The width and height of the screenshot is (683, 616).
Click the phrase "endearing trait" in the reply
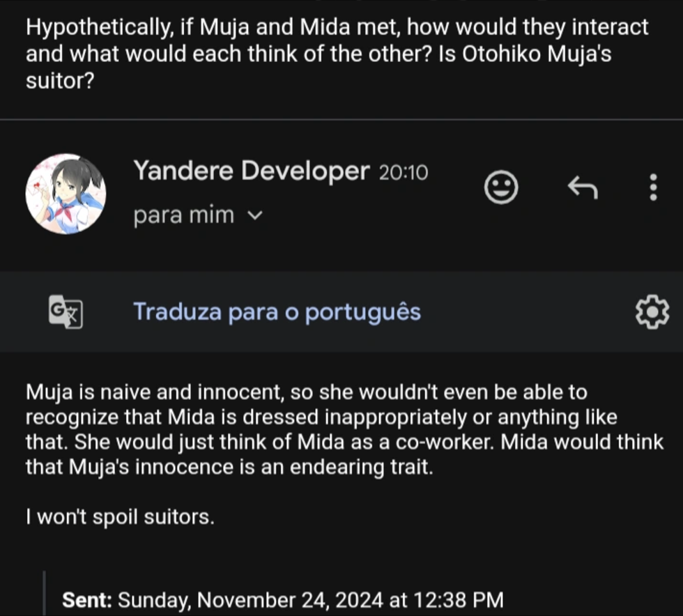[x=362, y=467]
